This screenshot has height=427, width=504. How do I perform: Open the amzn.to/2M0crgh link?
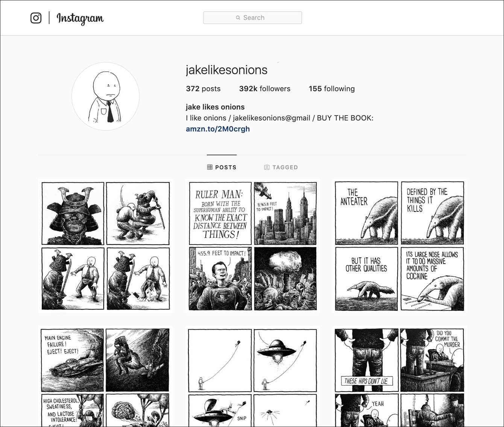[218, 129]
